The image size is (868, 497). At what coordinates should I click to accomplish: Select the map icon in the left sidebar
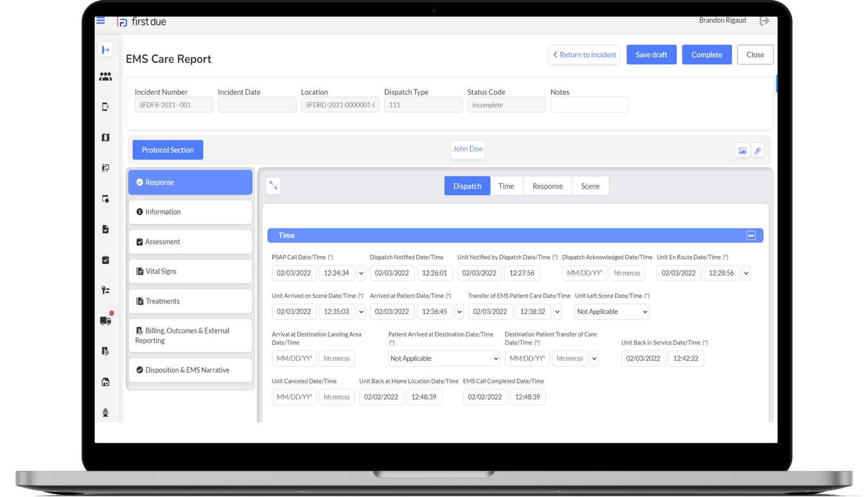point(106,137)
